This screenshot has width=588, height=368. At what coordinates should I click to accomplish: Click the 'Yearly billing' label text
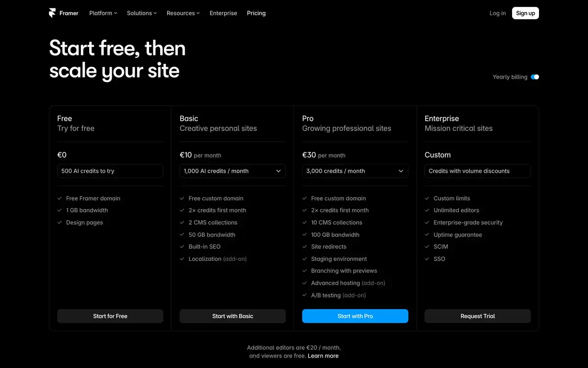coord(510,77)
